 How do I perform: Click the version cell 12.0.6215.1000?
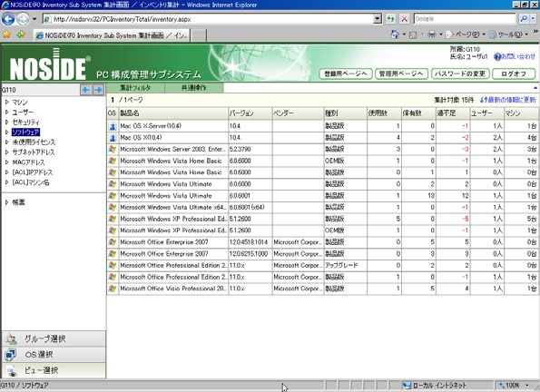pos(250,254)
